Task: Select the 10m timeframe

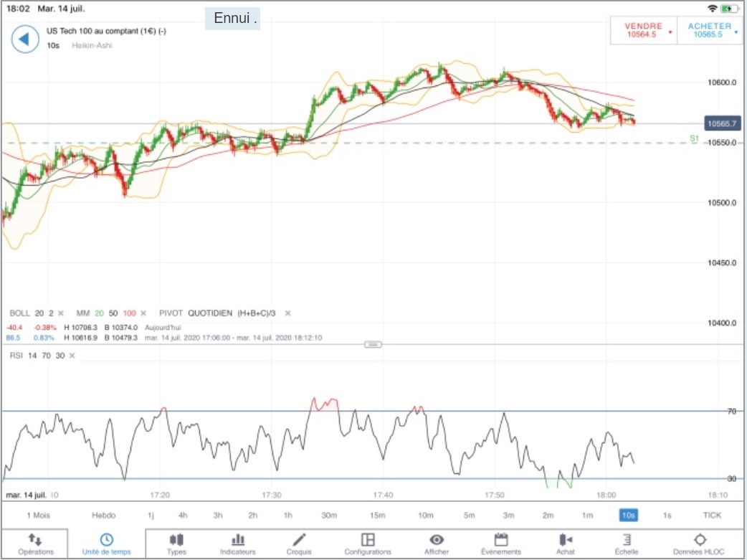Action: click(425, 516)
